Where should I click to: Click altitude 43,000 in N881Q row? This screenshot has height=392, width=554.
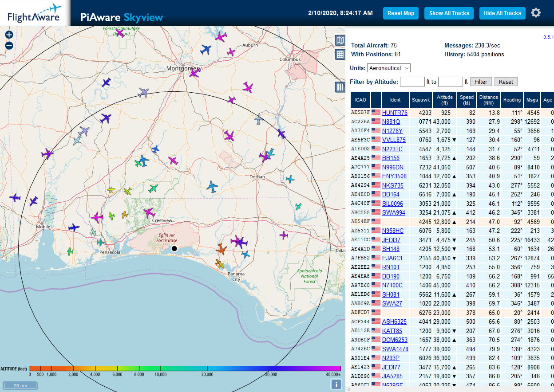click(x=442, y=122)
